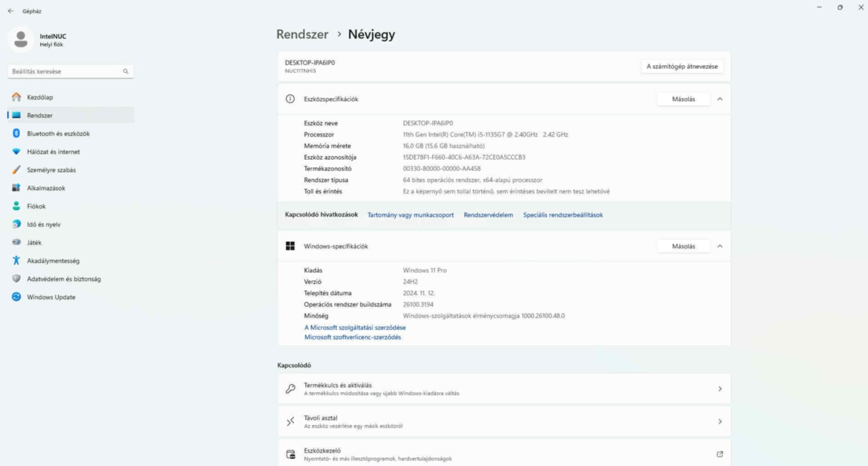The height and width of the screenshot is (466, 868).
Task: Click the Akadálymentesség accessibility icon
Action: pos(16,260)
